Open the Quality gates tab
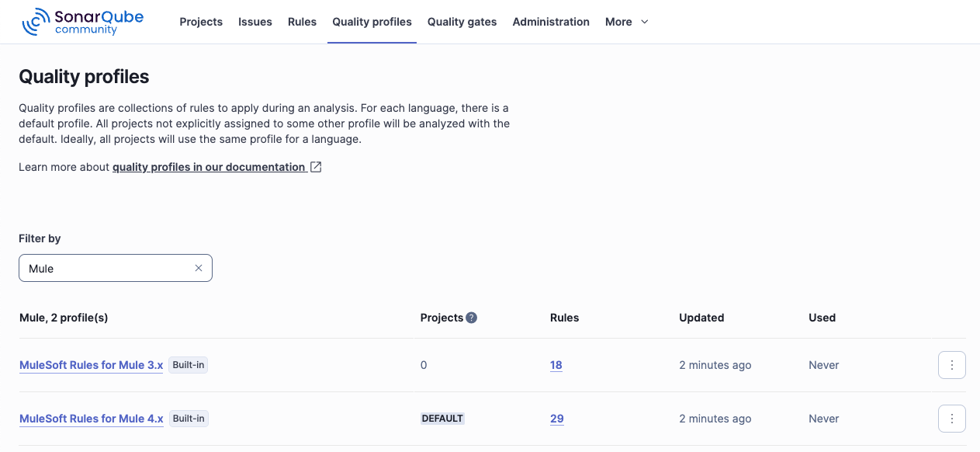This screenshot has height=452, width=980. 462,22
